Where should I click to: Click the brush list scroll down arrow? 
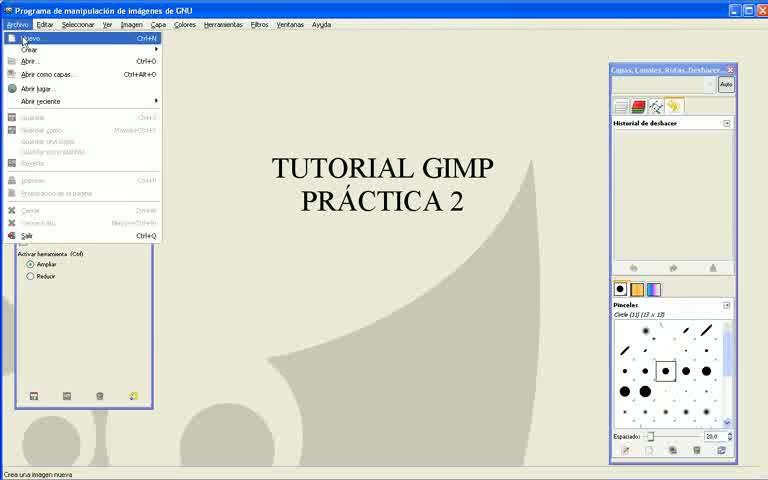tap(727, 422)
